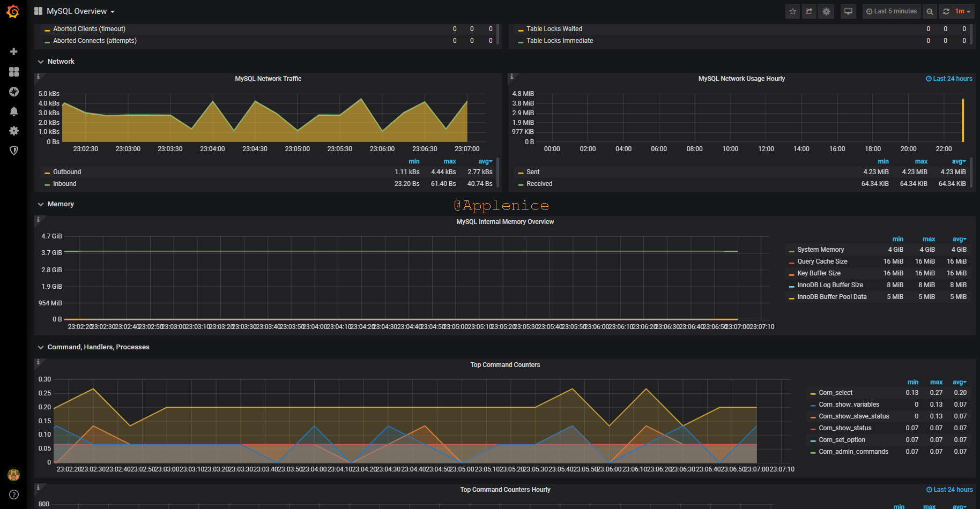The image size is (980, 509).
Task: Click info icon on Network Usage Hourly panel
Action: pyautogui.click(x=511, y=77)
